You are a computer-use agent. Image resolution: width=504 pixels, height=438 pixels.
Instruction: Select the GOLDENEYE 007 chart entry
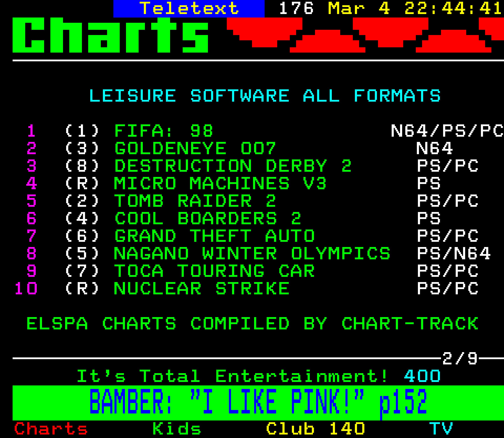point(195,148)
